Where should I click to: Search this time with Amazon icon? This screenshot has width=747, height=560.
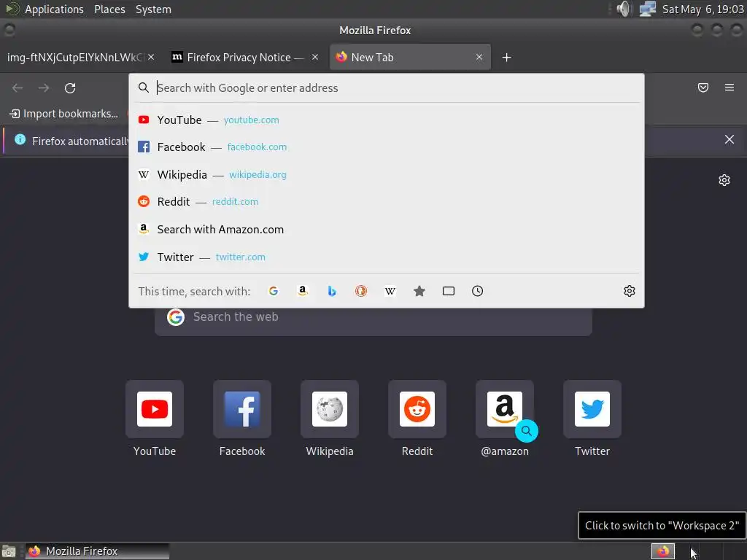[x=303, y=291]
